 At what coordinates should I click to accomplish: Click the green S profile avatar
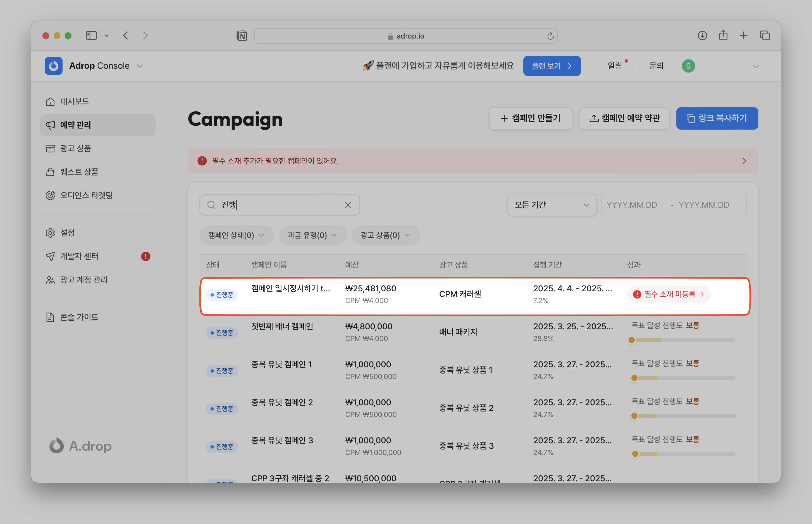[688, 66]
